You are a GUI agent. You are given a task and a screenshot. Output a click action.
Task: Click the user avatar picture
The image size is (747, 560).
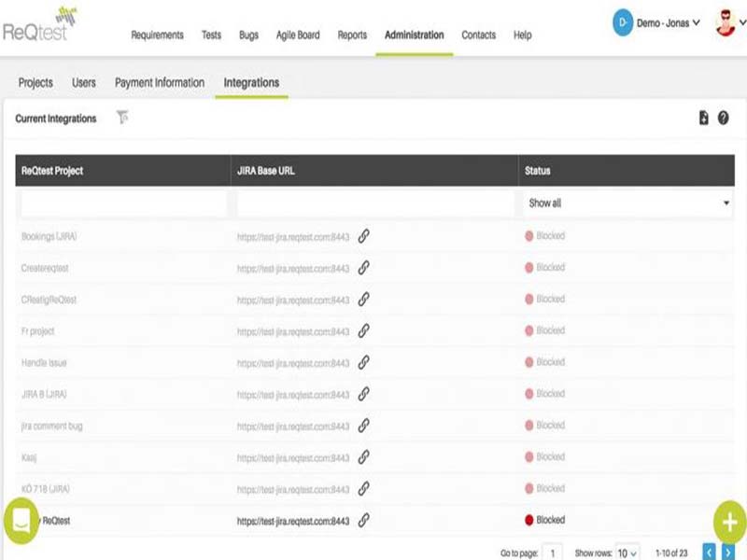point(726,22)
